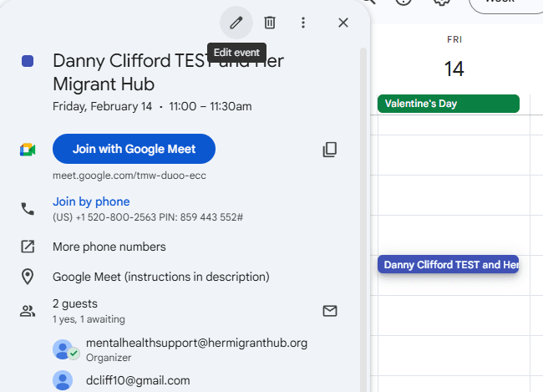Screen dimensions: 543x392
Task: Select the Valentine's Day all-day event
Action: pyautogui.click(x=448, y=104)
